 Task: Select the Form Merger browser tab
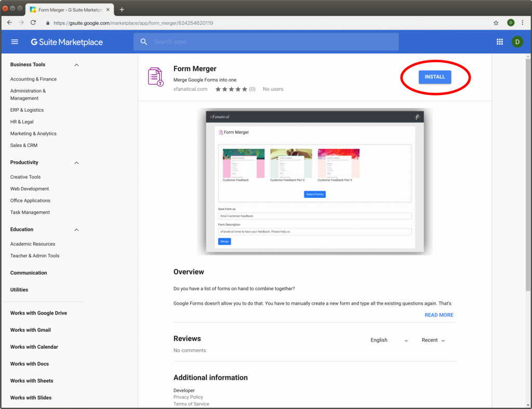pos(70,9)
